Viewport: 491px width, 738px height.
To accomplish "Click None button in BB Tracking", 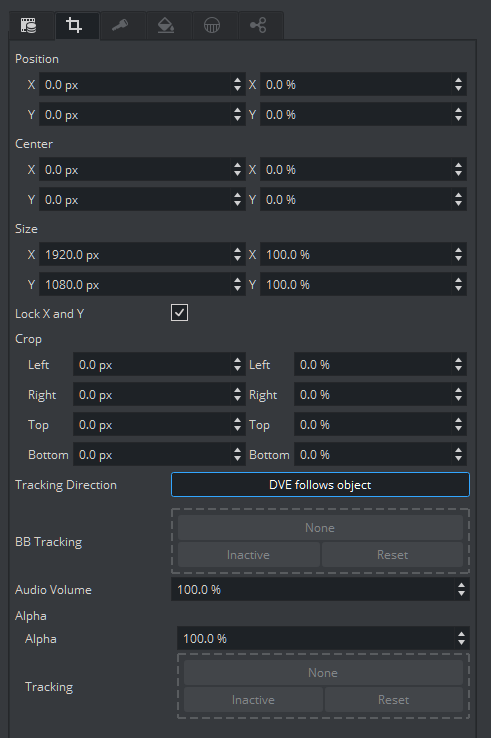I will pyautogui.click(x=320, y=528).
